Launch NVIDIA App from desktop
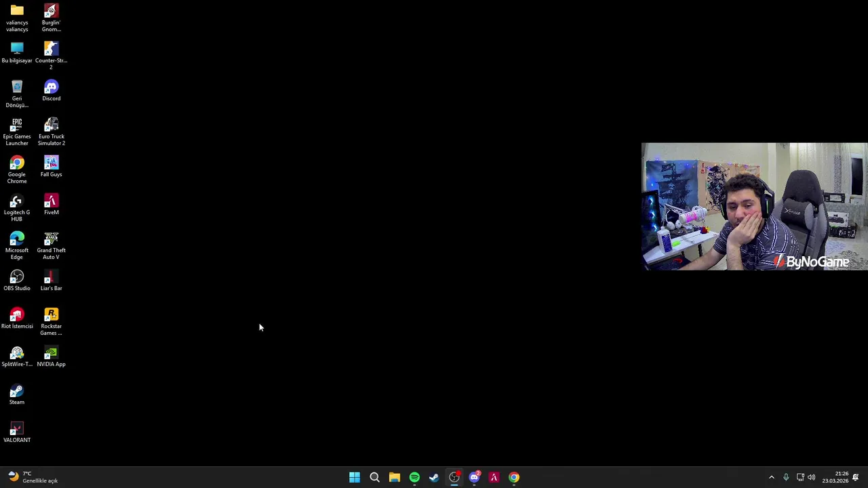Image resolution: width=868 pixels, height=488 pixels. [51, 357]
